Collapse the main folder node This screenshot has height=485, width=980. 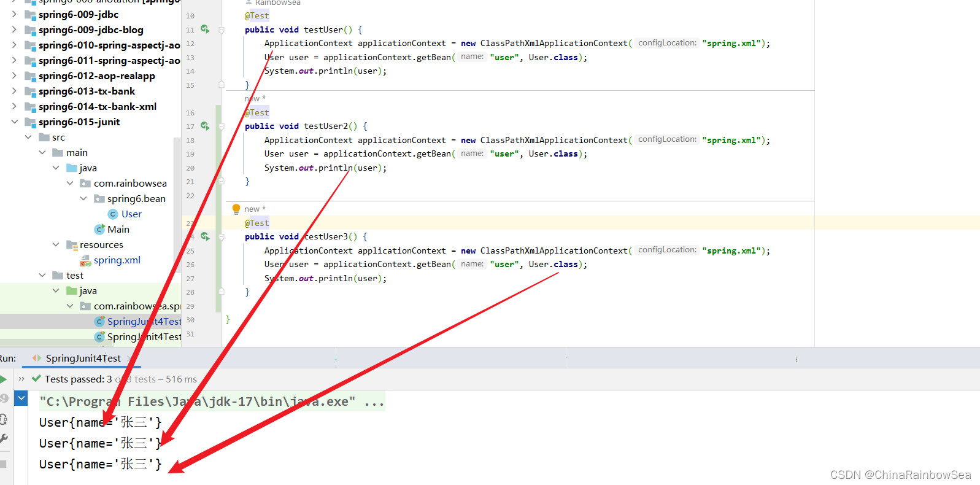coord(42,152)
